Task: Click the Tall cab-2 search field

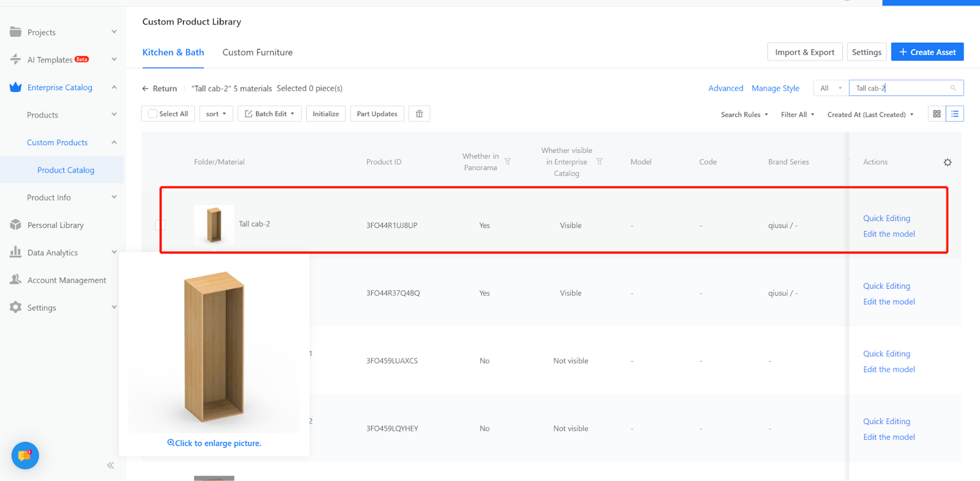Action: [899, 88]
